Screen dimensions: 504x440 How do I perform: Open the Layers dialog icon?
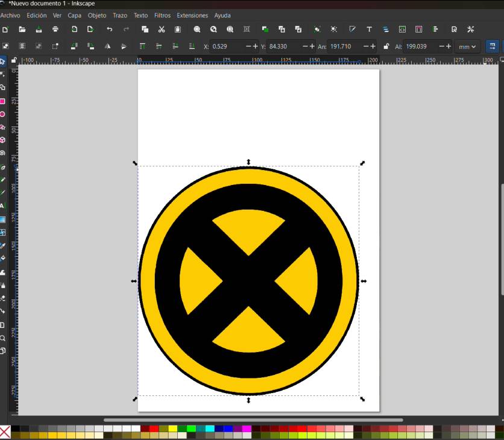pyautogui.click(x=386, y=30)
